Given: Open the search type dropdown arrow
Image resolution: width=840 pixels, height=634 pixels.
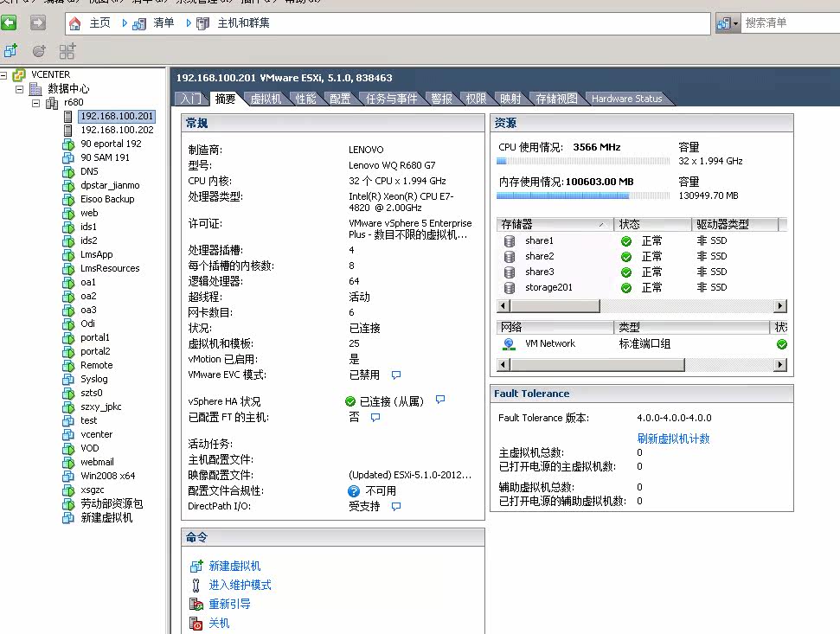Looking at the screenshot, I should point(735,23).
